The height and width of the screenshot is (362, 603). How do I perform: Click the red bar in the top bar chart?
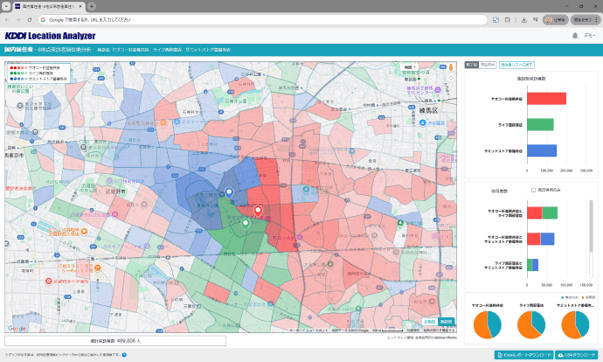546,98
